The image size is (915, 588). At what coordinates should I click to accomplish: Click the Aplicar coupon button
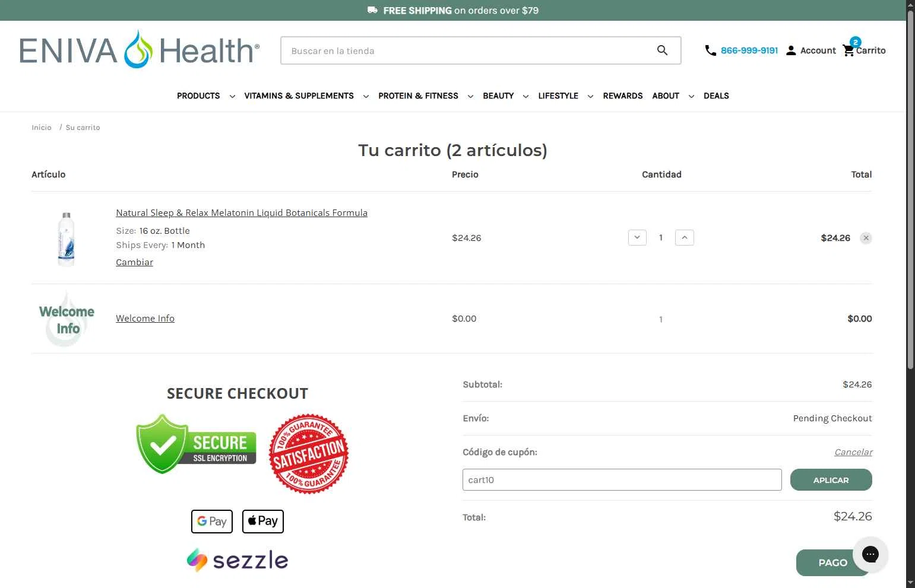coord(831,480)
